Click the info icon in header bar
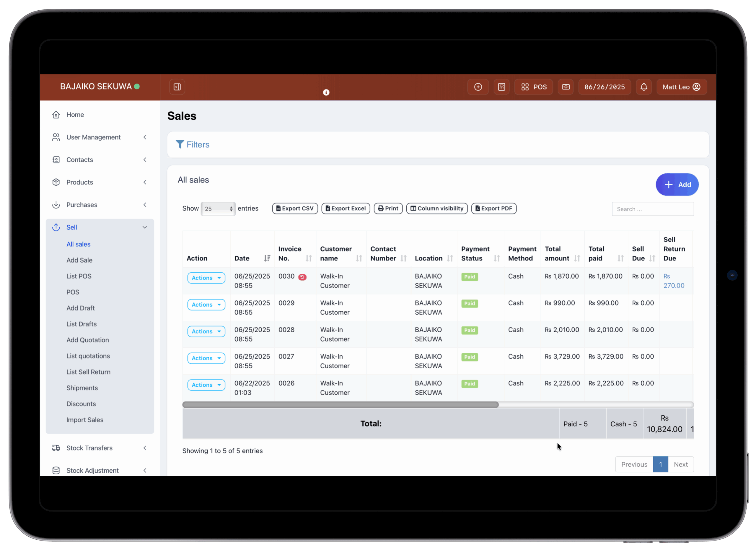The height and width of the screenshot is (550, 756). pos(326,92)
